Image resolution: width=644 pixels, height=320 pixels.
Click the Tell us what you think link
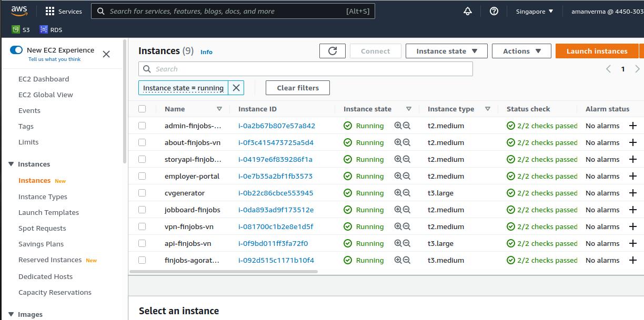(55, 59)
